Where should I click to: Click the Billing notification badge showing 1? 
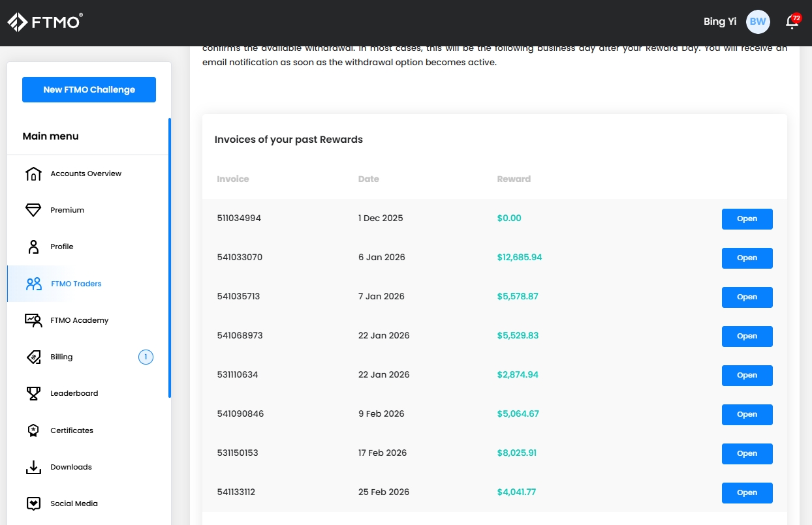click(146, 357)
